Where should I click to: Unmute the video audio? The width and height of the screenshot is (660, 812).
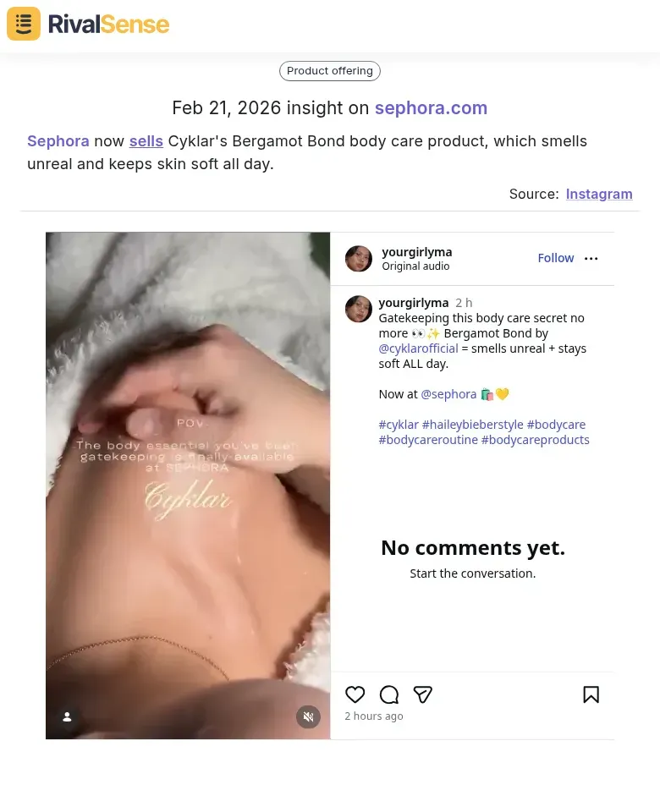point(308,716)
